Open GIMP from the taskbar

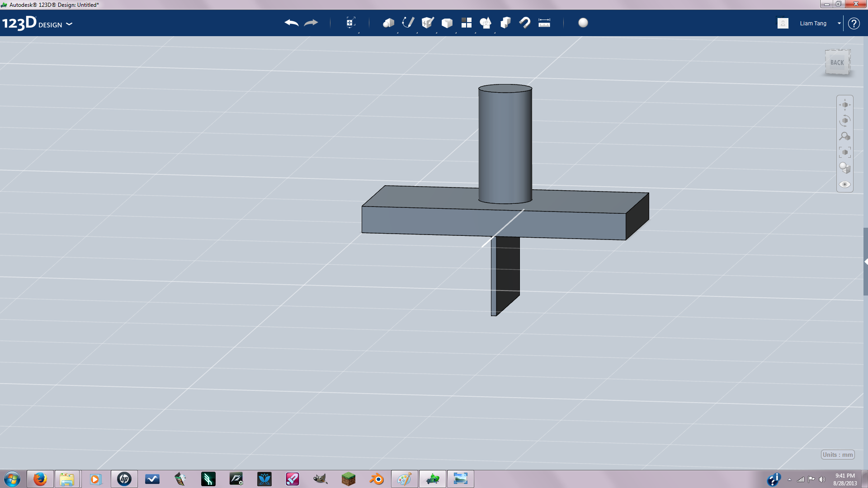tap(321, 479)
